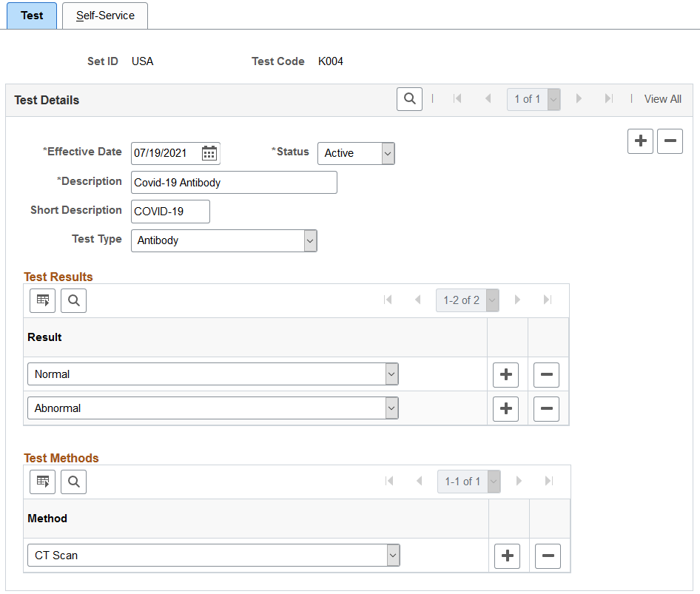700x594 pixels.
Task: Click the Test Results find icon
Action: [74, 300]
